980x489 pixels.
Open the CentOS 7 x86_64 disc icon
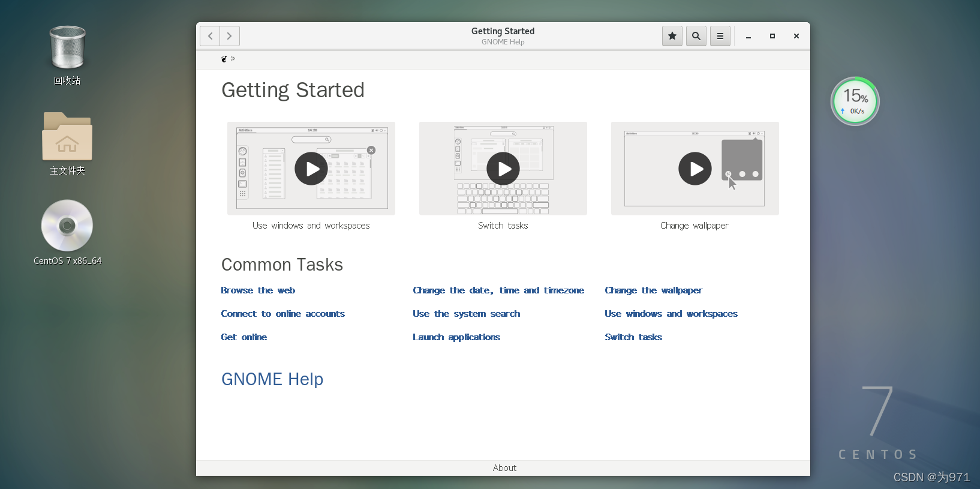(x=67, y=226)
